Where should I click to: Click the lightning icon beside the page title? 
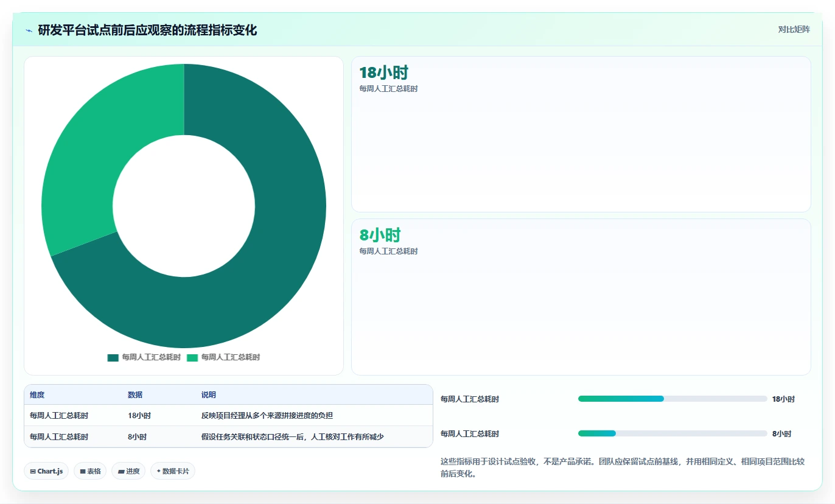(x=29, y=30)
